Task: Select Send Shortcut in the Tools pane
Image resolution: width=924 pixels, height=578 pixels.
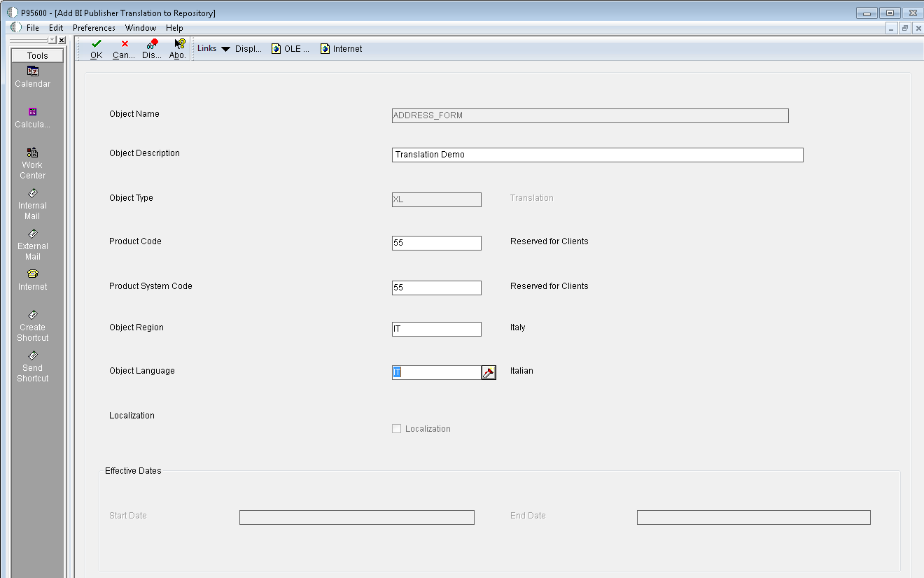Action: pos(33,367)
